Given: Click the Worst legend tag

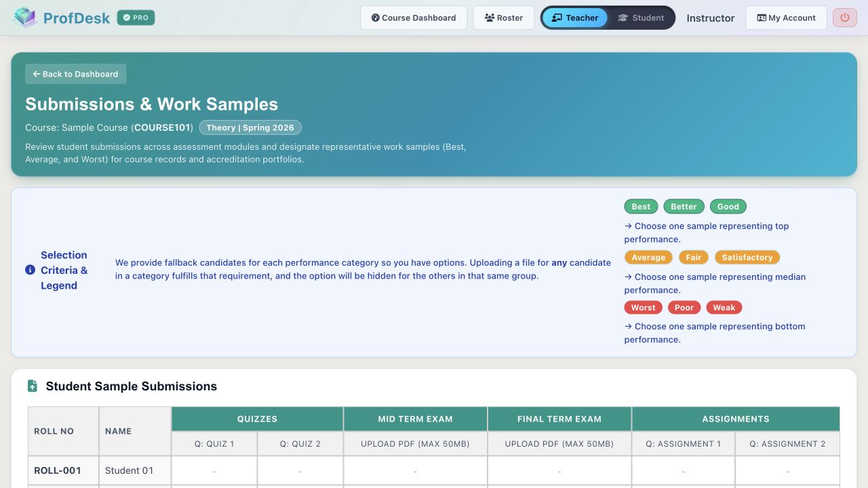Looking at the screenshot, I should tap(644, 308).
